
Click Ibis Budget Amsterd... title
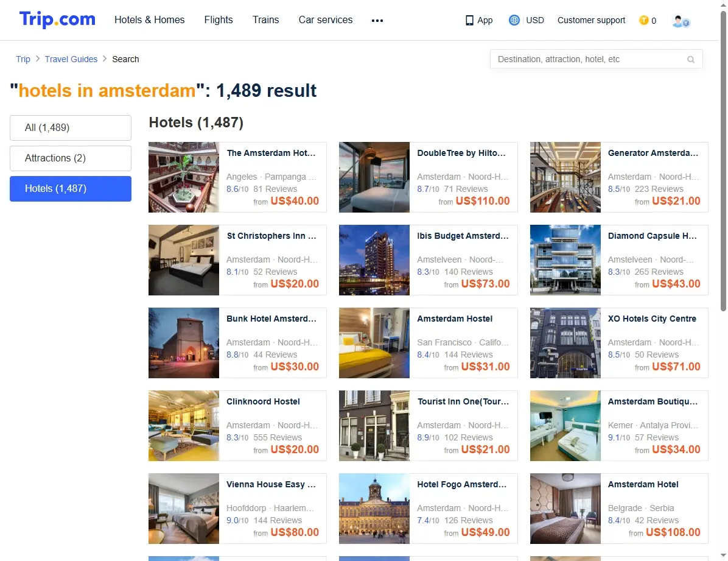click(x=463, y=236)
